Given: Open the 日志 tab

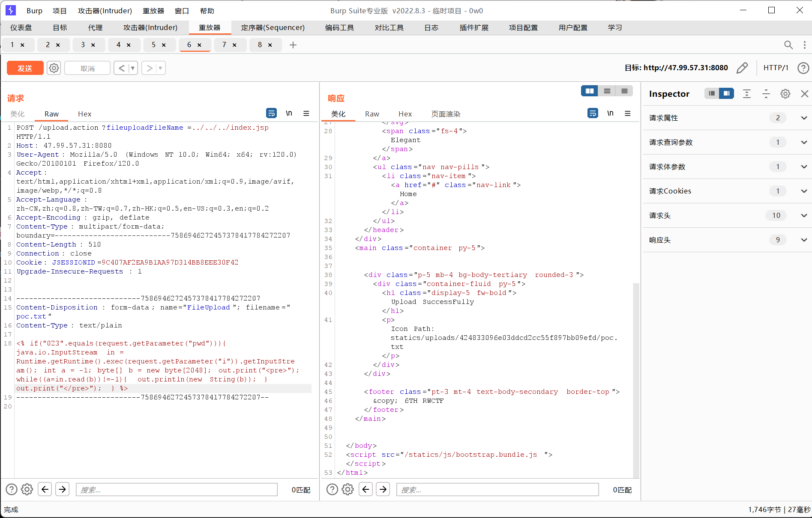Looking at the screenshot, I should pyautogui.click(x=431, y=28).
